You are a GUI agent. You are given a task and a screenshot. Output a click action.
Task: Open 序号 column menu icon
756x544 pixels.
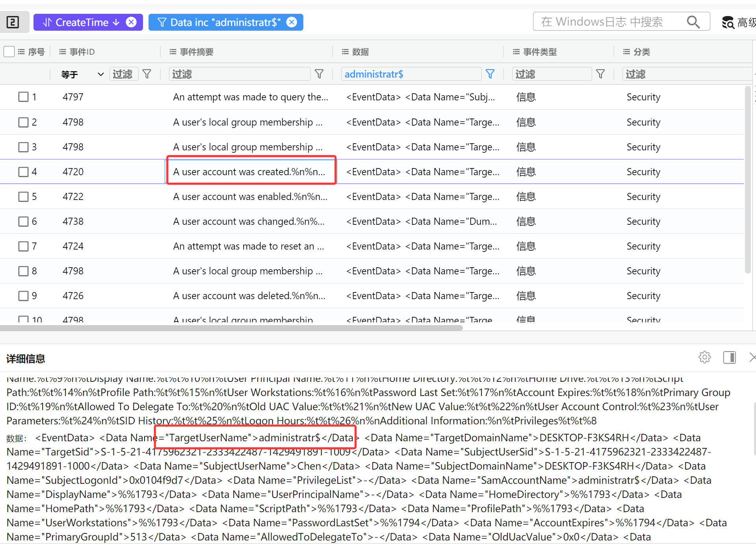[21, 52]
